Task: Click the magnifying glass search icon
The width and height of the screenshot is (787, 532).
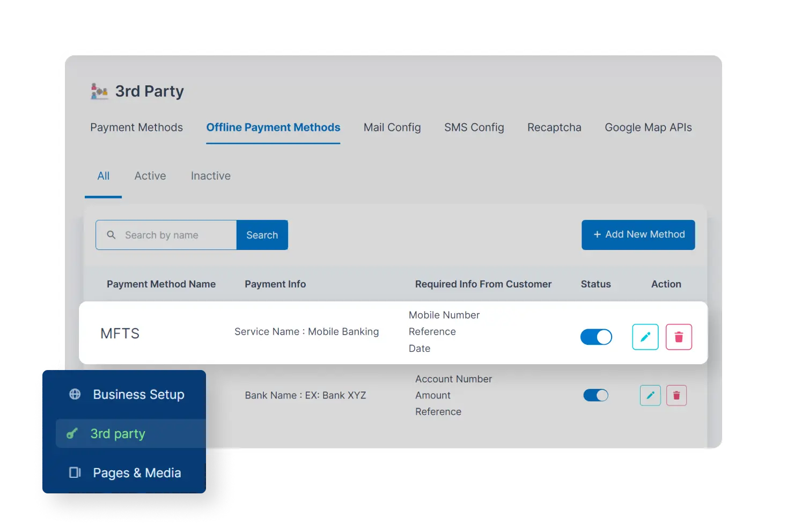Action: click(111, 235)
